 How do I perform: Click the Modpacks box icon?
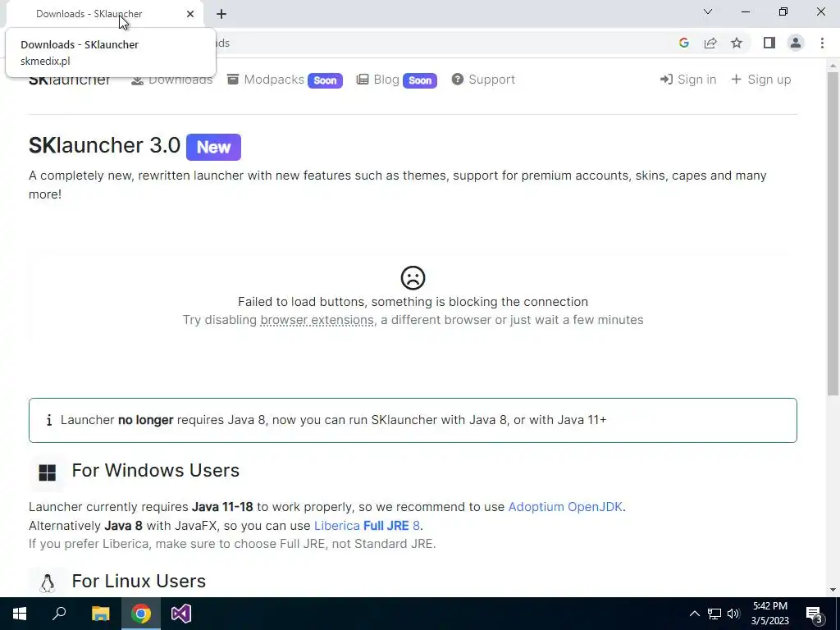232,80
